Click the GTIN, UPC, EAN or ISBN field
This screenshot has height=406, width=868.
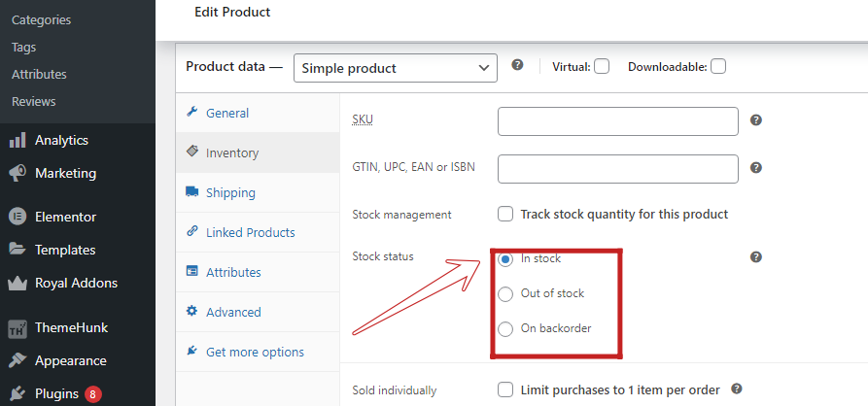[x=618, y=168]
